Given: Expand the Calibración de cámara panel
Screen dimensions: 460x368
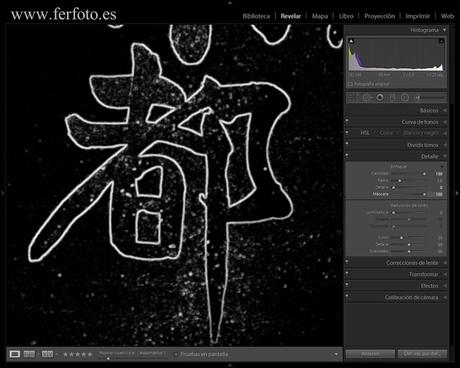Looking at the screenshot, I should 445,297.
